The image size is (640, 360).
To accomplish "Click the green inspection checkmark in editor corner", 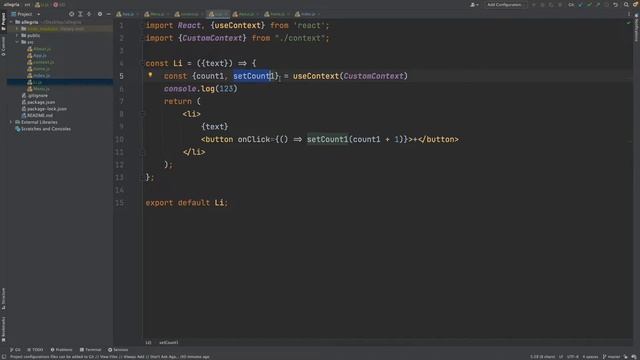I will [628, 23].
